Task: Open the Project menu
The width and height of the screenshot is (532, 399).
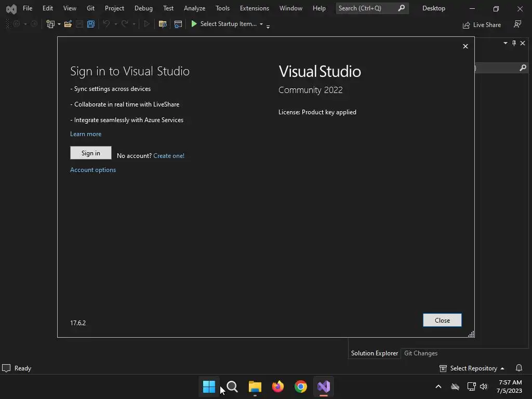Action: tap(114, 8)
